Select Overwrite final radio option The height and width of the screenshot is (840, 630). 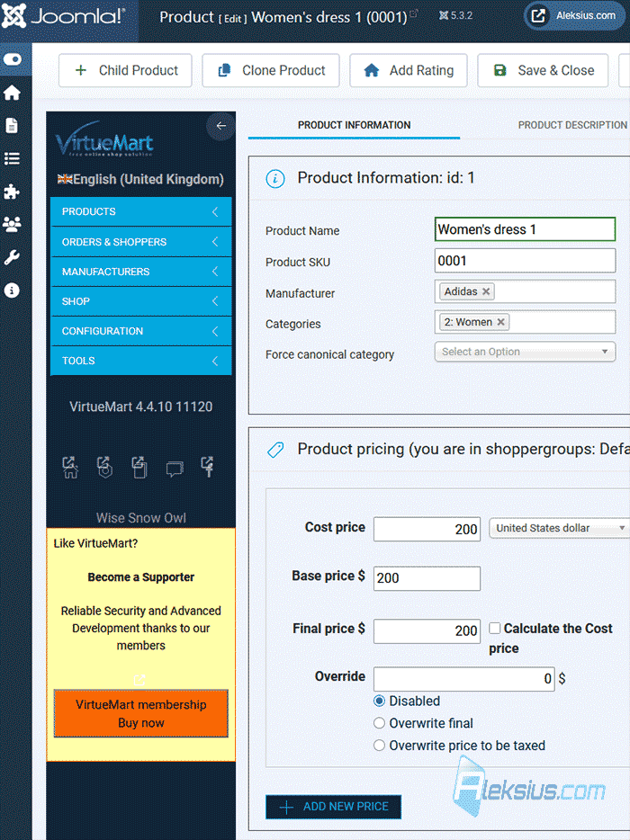click(379, 723)
